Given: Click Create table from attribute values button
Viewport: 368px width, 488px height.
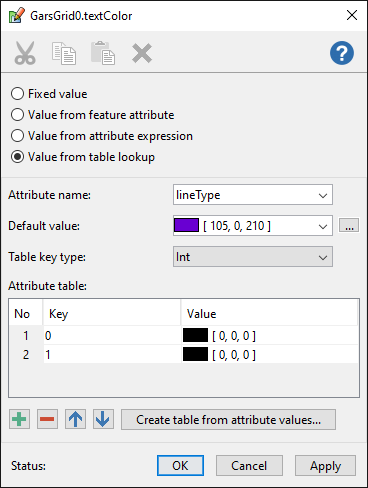Looking at the screenshot, I should [228, 419].
